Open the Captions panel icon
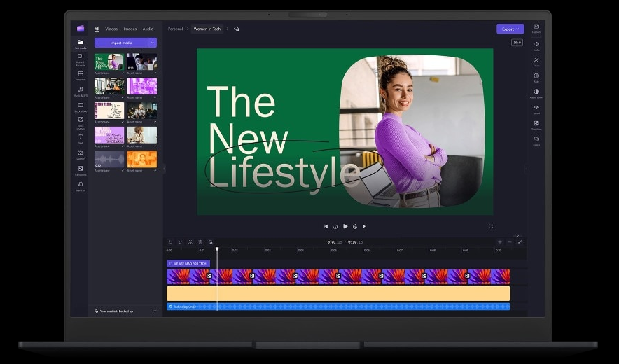The image size is (619, 364). point(536,28)
